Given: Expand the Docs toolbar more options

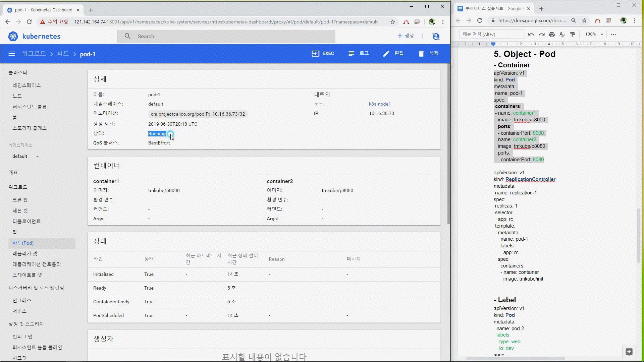Looking at the screenshot, I should point(613,34).
